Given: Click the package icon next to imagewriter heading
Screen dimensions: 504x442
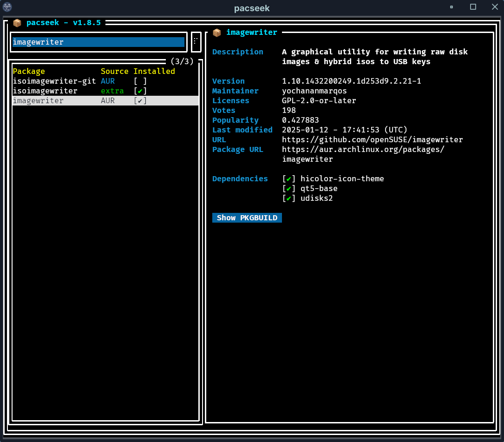Looking at the screenshot, I should coord(217,33).
